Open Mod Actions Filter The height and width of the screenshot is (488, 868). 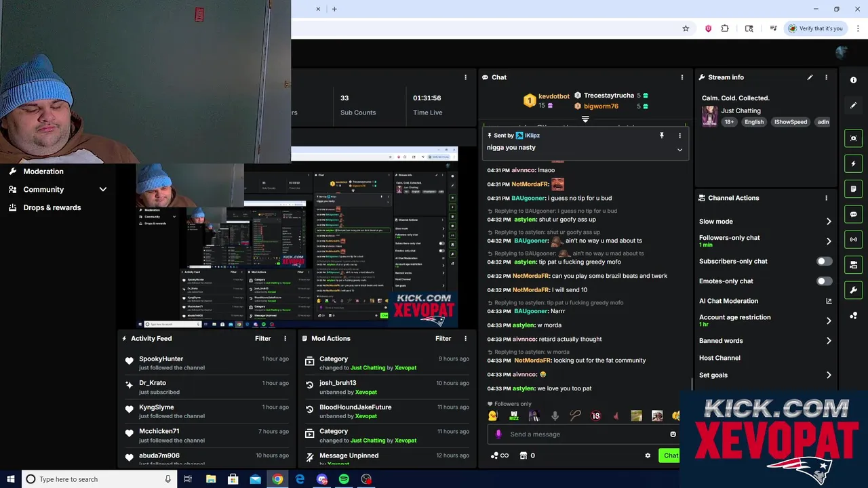pyautogui.click(x=443, y=338)
